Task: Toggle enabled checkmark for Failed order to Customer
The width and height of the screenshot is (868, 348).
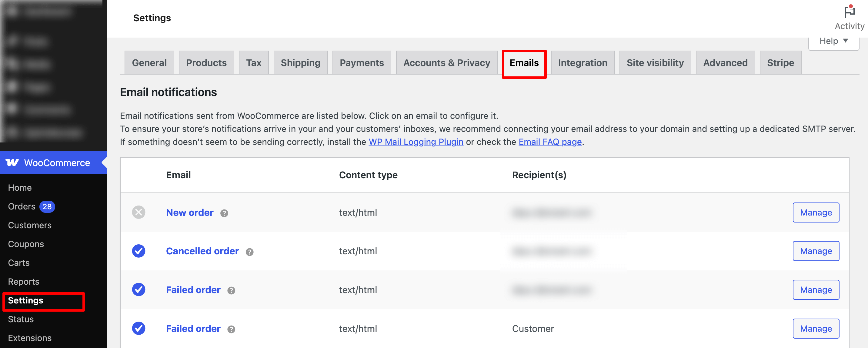Action: coord(139,329)
